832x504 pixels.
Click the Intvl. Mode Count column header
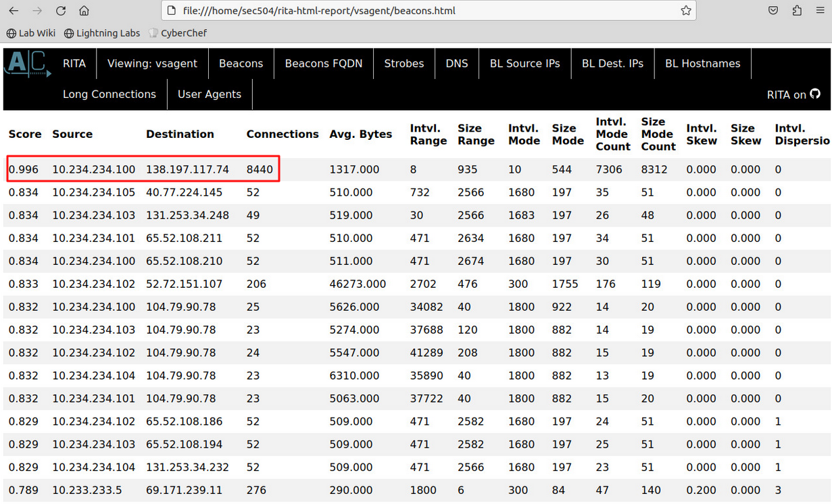(614, 134)
